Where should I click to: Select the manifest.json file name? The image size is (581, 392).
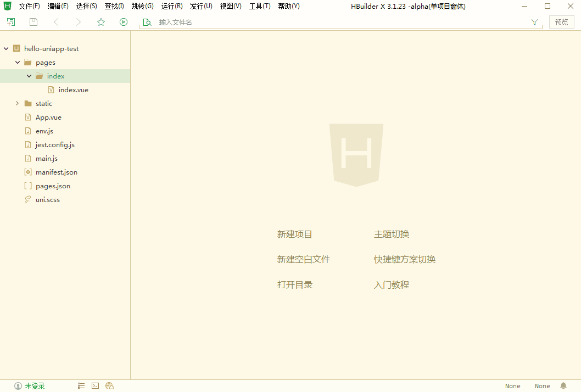(57, 172)
